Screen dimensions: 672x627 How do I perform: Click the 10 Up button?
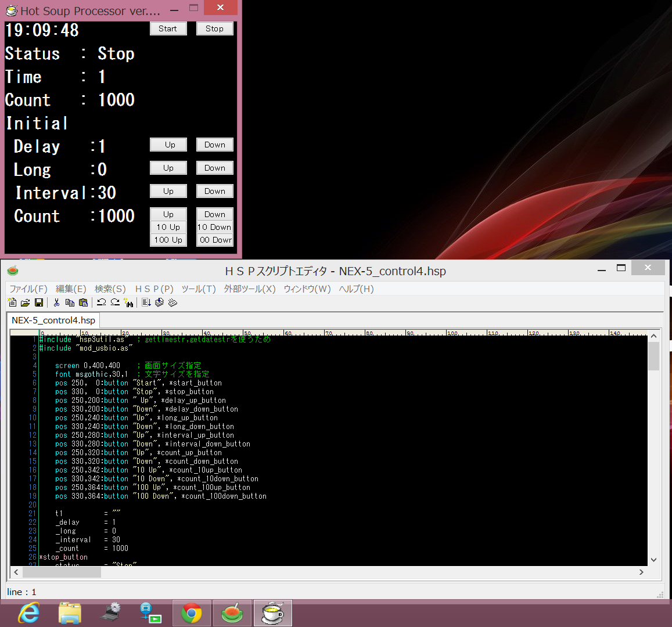click(x=168, y=227)
